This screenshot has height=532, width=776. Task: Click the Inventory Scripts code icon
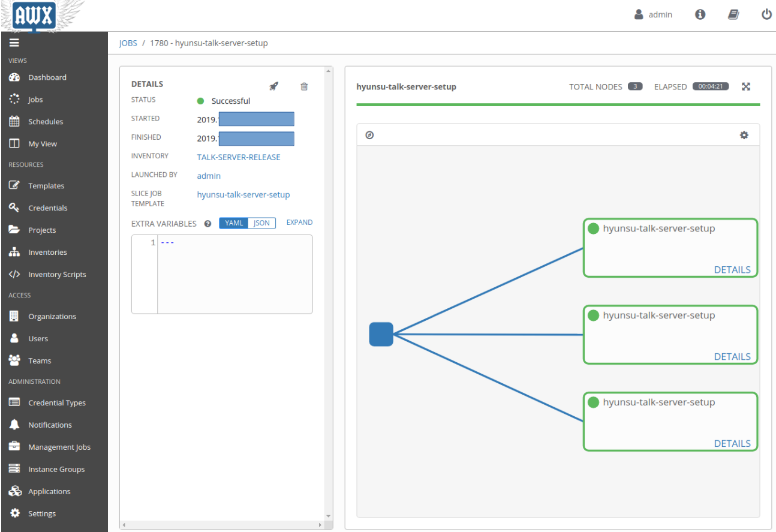coord(15,274)
